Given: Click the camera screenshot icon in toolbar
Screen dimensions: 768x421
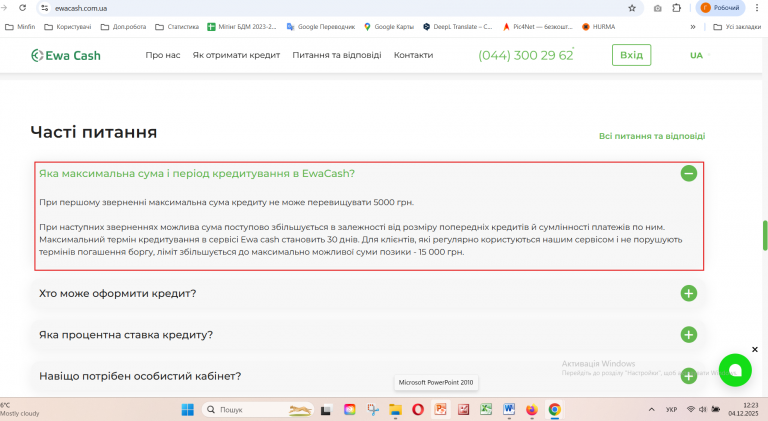Looking at the screenshot, I should pos(658,8).
